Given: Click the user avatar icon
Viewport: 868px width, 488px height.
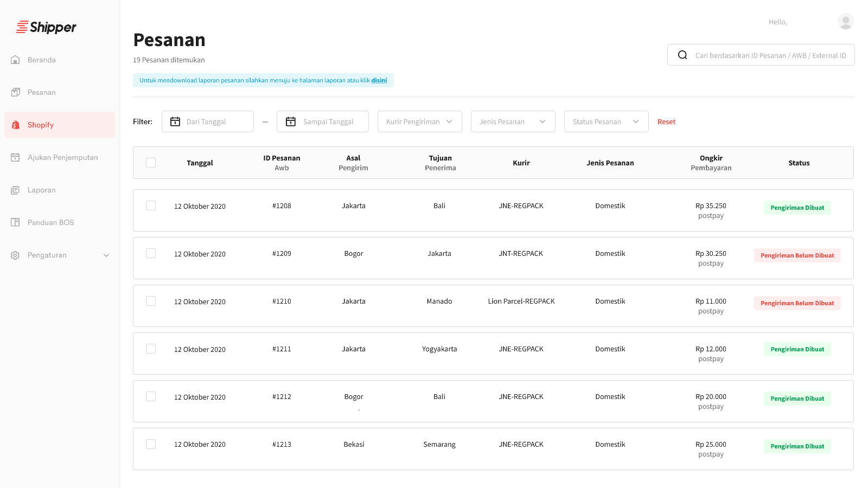Looking at the screenshot, I should pos(845,21).
